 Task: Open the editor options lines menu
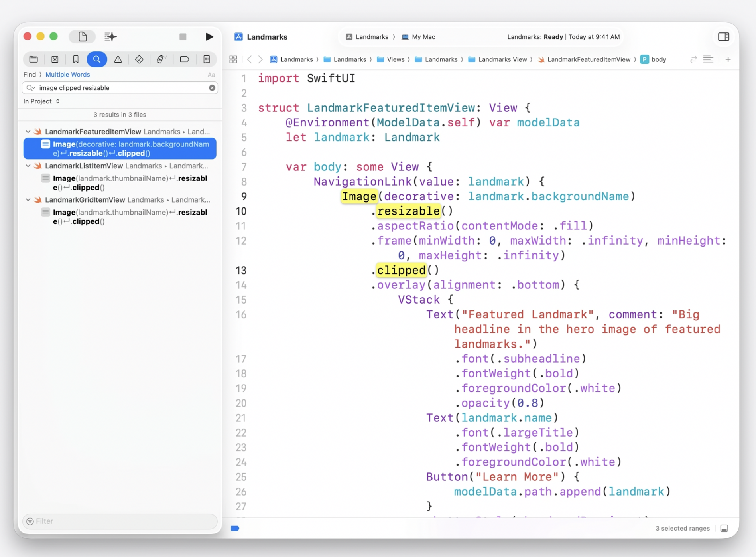(x=708, y=59)
